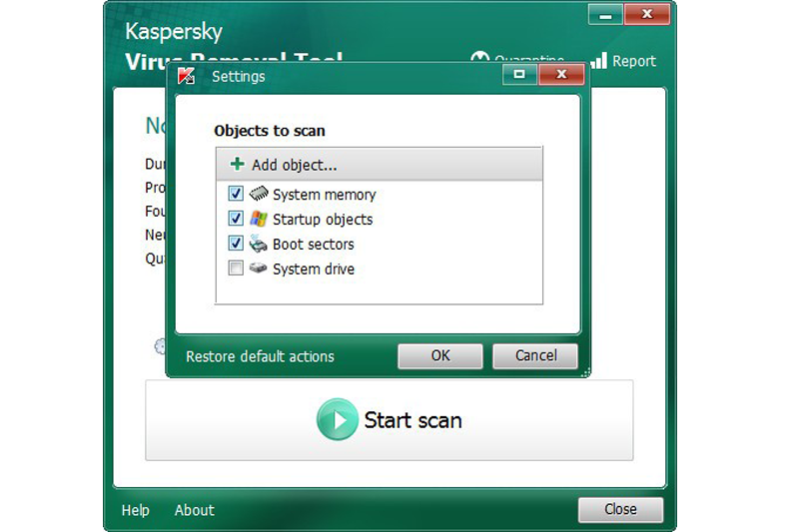Confirm settings with the OK button
The width and height of the screenshot is (799, 532).
(440, 355)
